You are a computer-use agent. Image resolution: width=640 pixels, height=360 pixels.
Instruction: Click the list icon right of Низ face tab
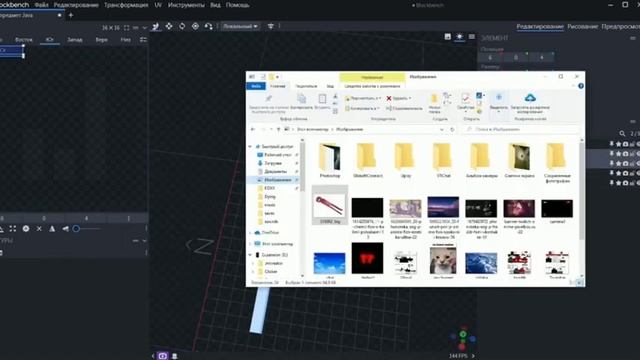tap(143, 40)
